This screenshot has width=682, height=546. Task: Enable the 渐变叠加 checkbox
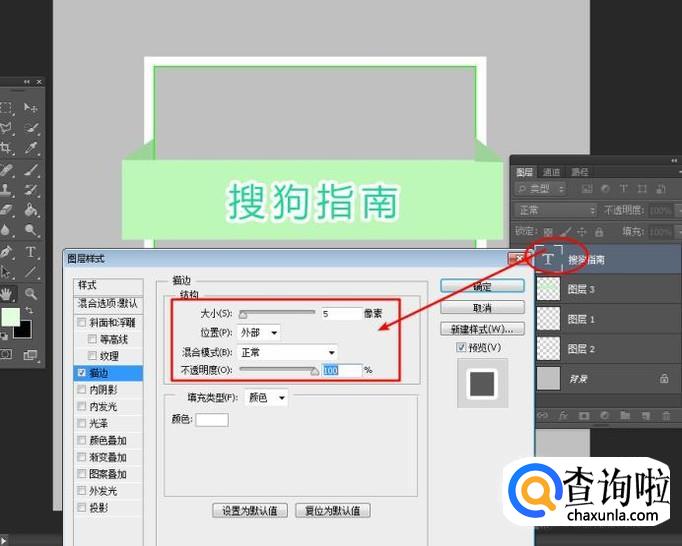[81, 457]
